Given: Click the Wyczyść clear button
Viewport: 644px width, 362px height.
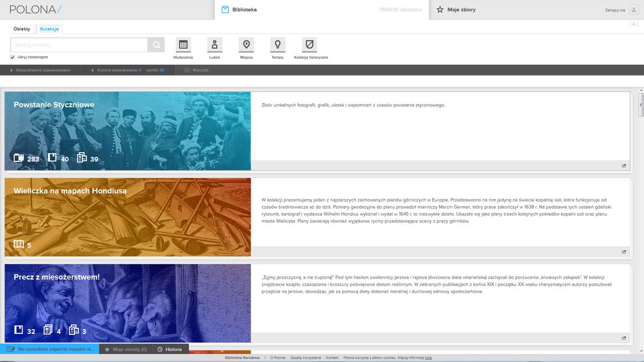Looking at the screenshot, I should point(196,70).
